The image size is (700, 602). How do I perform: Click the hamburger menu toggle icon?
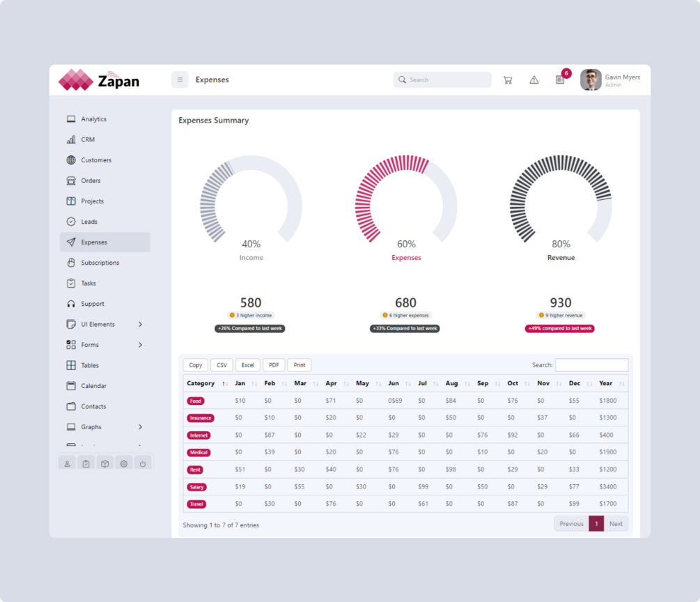[x=180, y=80]
